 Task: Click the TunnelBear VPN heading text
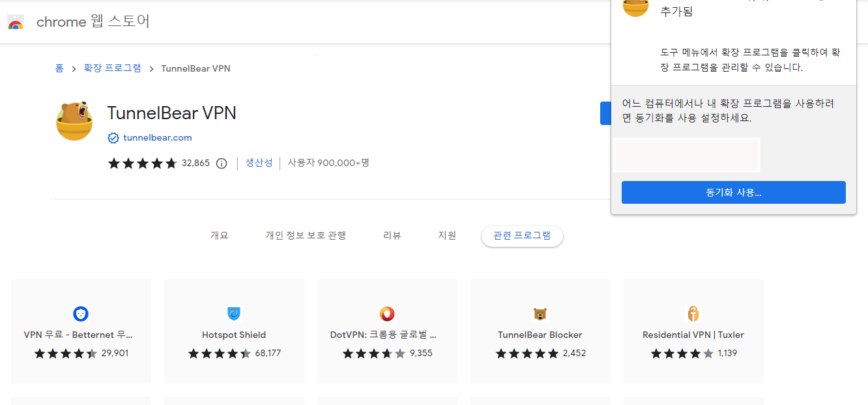[x=171, y=113]
